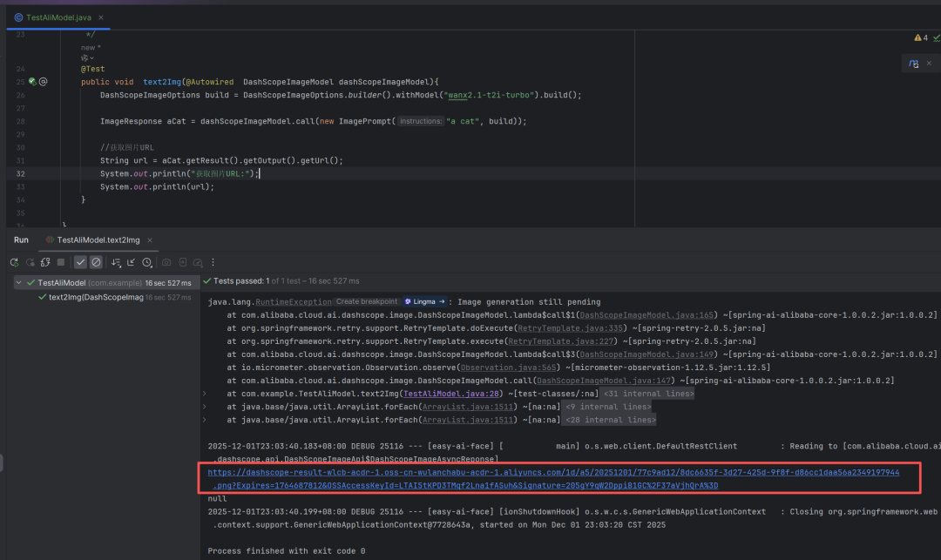
Task: Open the test history clock icon
Action: [147, 262]
